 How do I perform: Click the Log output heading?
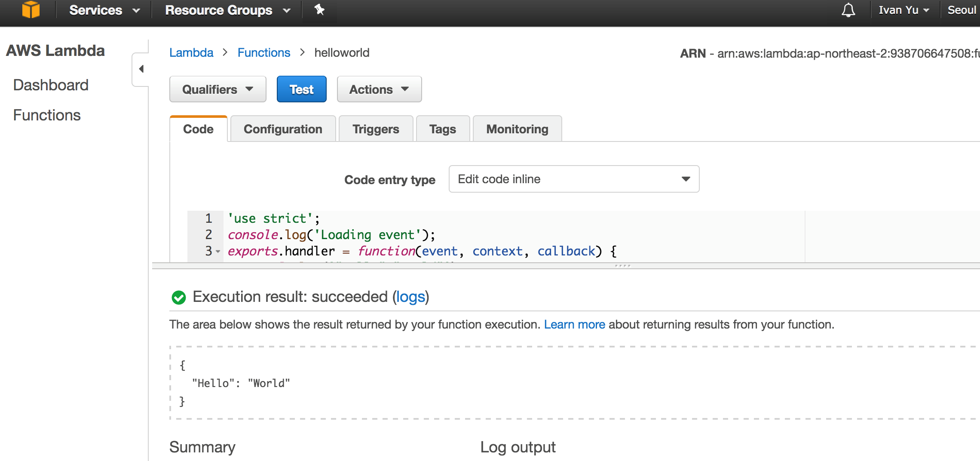tap(518, 447)
